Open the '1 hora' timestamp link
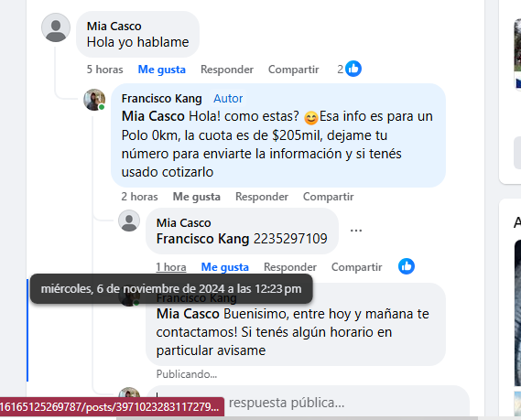Image resolution: width=521 pixels, height=420 pixels. (x=171, y=267)
